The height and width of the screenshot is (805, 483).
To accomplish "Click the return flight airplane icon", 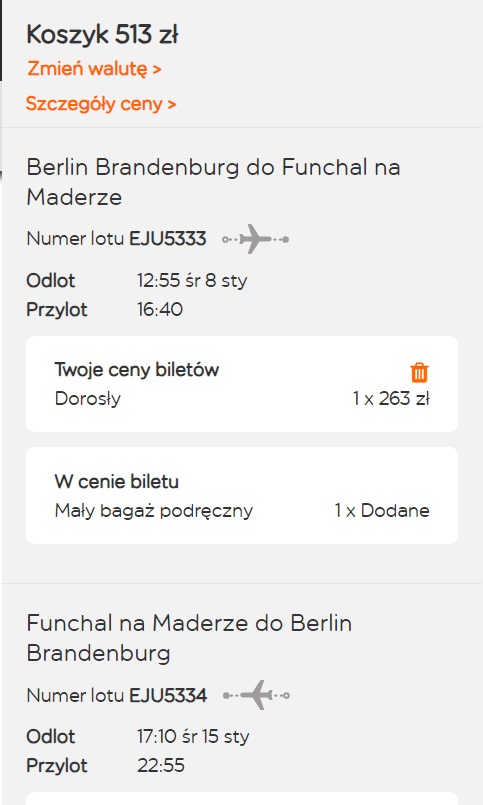I will point(256,695).
